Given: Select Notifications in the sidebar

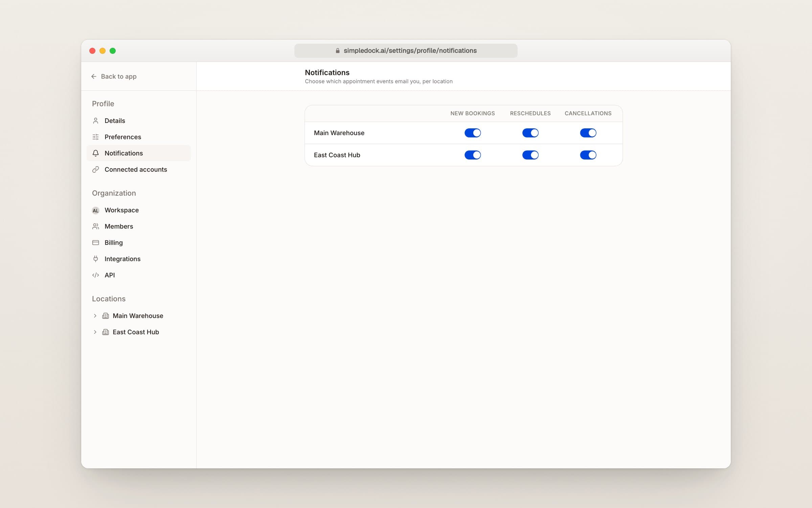Looking at the screenshot, I should point(139,153).
